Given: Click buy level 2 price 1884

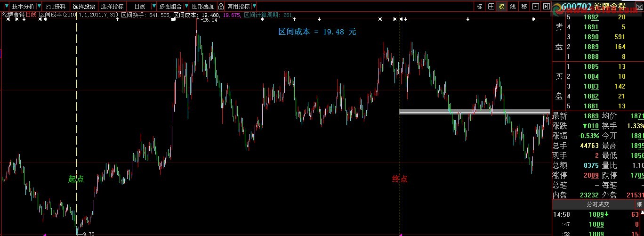Looking at the screenshot, I should [591, 77].
